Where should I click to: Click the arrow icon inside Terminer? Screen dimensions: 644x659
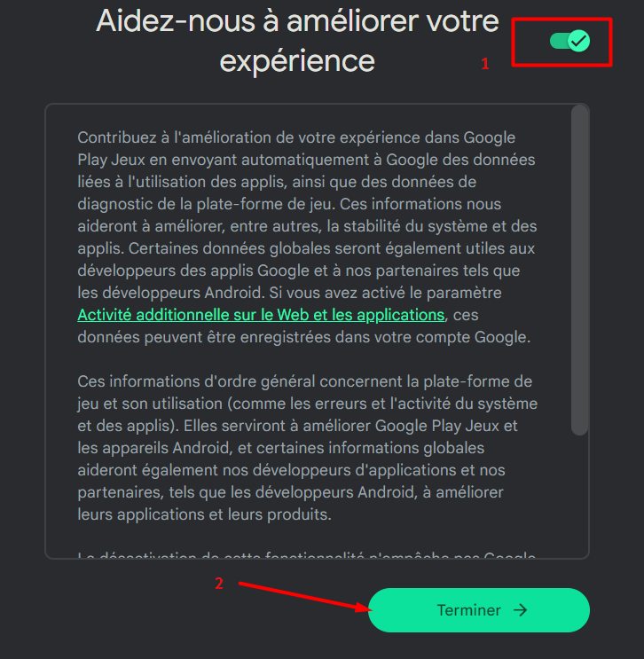[521, 610]
